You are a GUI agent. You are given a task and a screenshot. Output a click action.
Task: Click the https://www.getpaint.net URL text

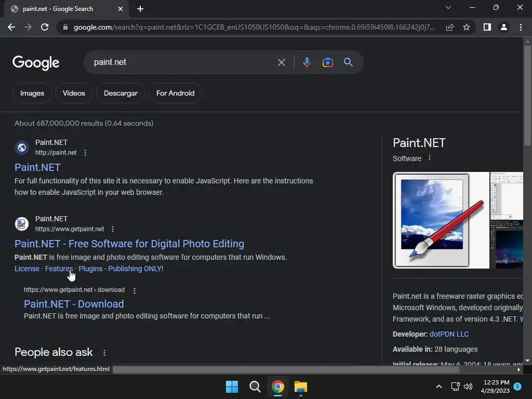(x=70, y=229)
